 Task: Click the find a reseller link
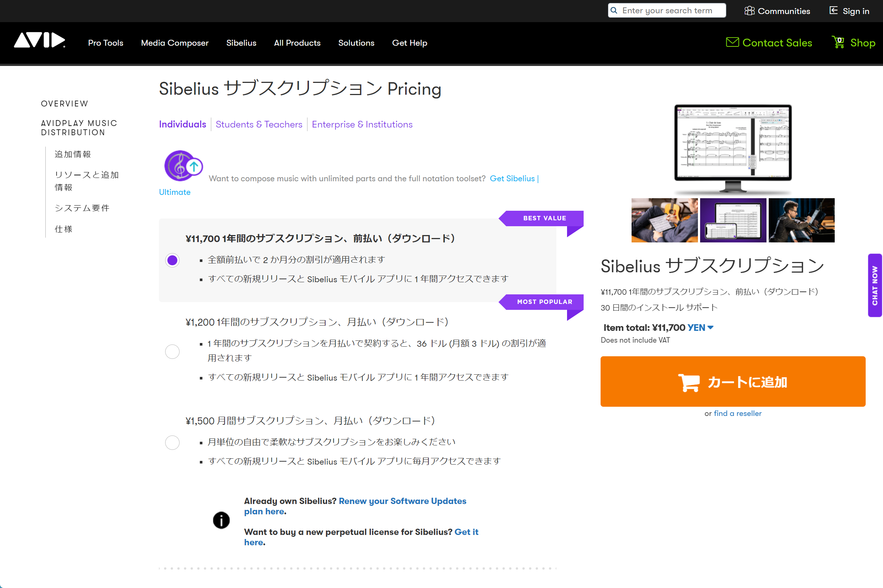pos(737,413)
